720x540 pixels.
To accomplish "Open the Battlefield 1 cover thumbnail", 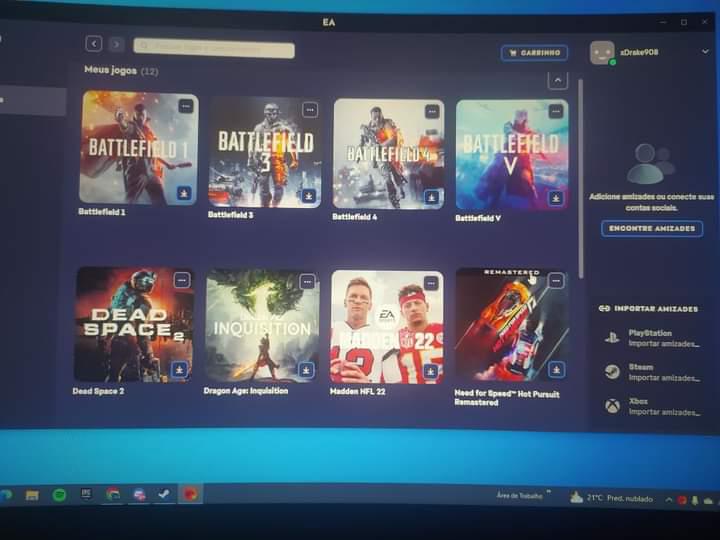I will tap(139, 147).
